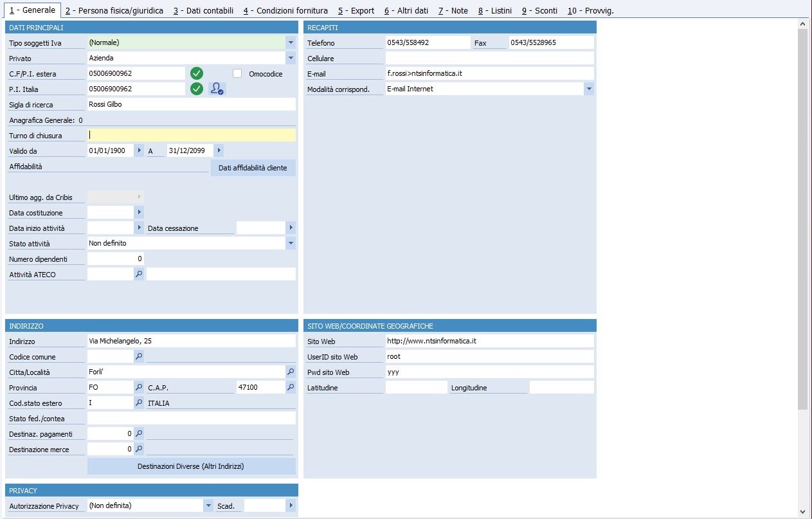Click the Latitudine field
Viewport: 812px width, 519px height.
pos(417,387)
